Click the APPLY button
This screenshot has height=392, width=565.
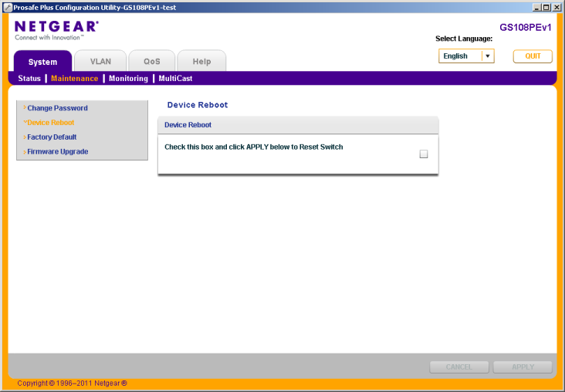[523, 367]
